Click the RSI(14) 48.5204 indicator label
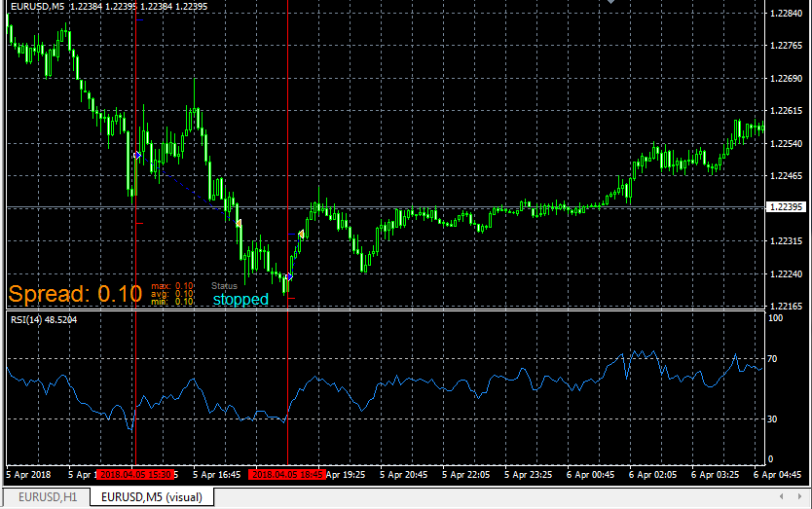Image resolution: width=812 pixels, height=509 pixels. [x=44, y=320]
